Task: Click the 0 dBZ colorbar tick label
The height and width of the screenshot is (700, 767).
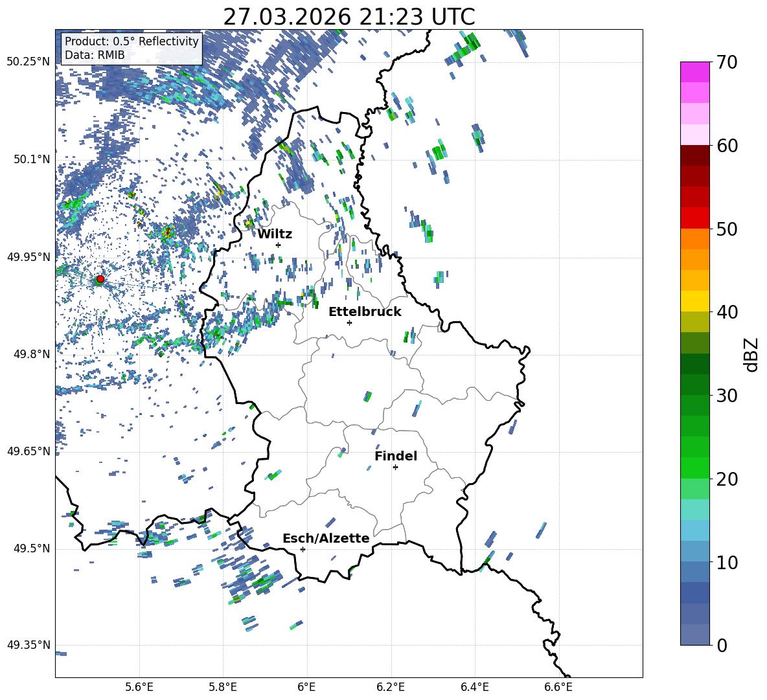Action: point(722,645)
